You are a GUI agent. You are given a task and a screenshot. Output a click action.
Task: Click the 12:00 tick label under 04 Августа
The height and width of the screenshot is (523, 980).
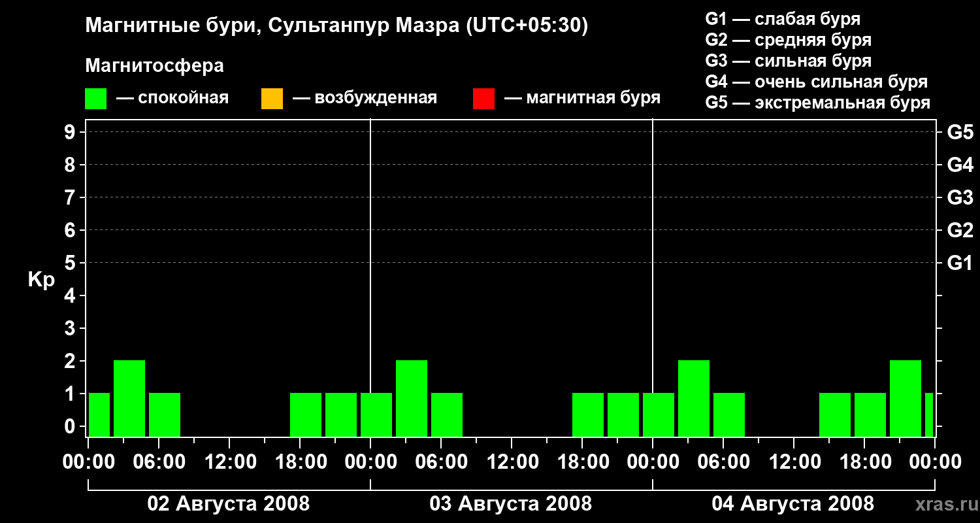point(794,462)
